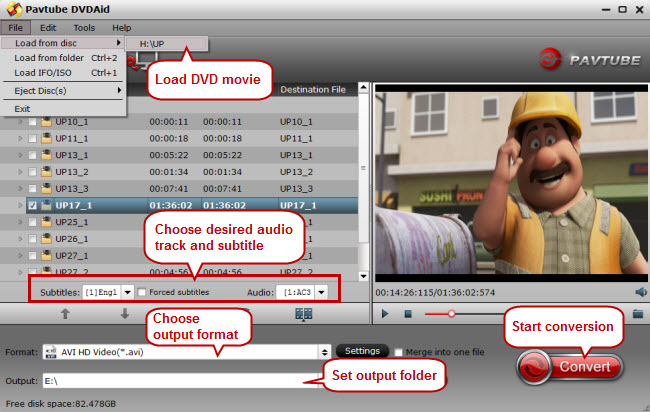Expand the UP17_1 title row
This screenshot has width=650, height=412.
point(20,205)
